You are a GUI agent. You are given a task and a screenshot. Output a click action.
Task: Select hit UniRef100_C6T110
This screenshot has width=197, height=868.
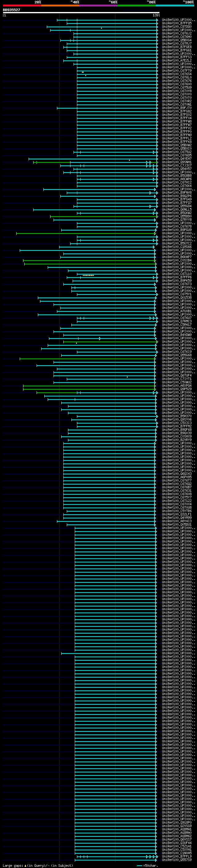pos(177,274)
